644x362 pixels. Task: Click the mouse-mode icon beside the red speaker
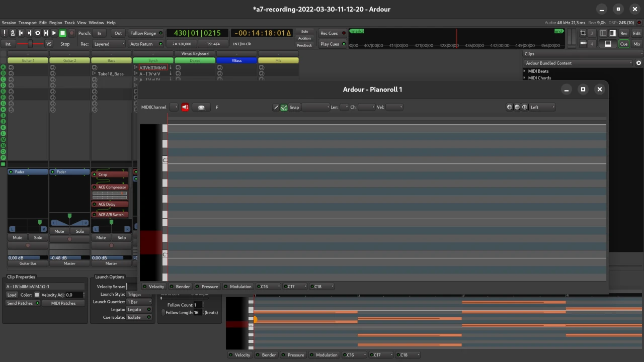tap(201, 107)
